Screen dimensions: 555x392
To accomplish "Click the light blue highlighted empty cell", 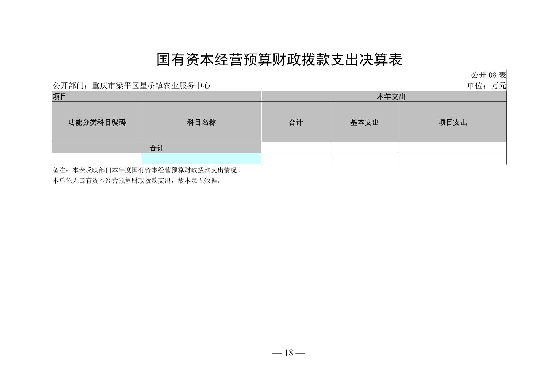I will pyautogui.click(x=202, y=158).
